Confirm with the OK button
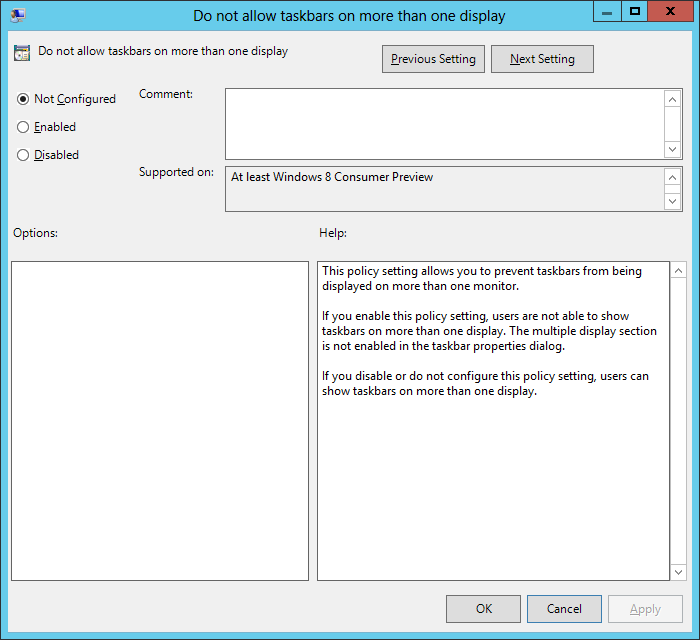 pos(483,609)
